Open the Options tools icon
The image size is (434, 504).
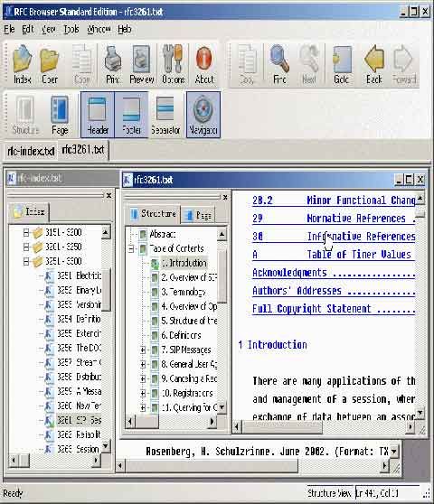click(173, 65)
